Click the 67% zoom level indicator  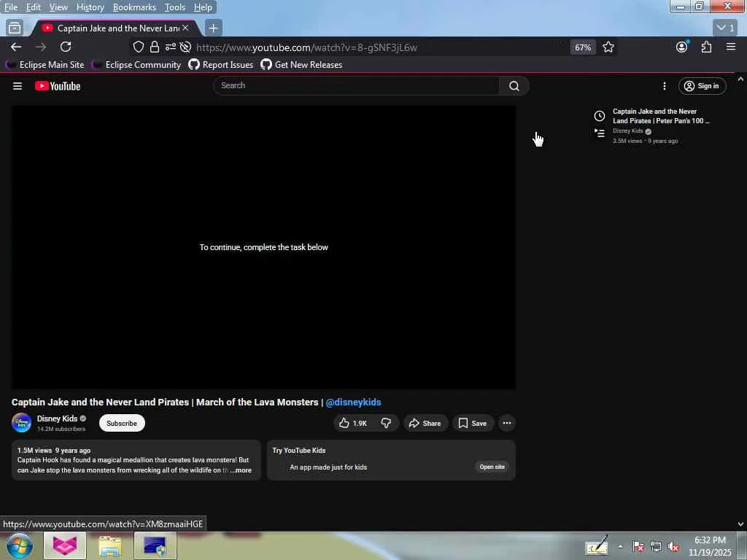583,47
